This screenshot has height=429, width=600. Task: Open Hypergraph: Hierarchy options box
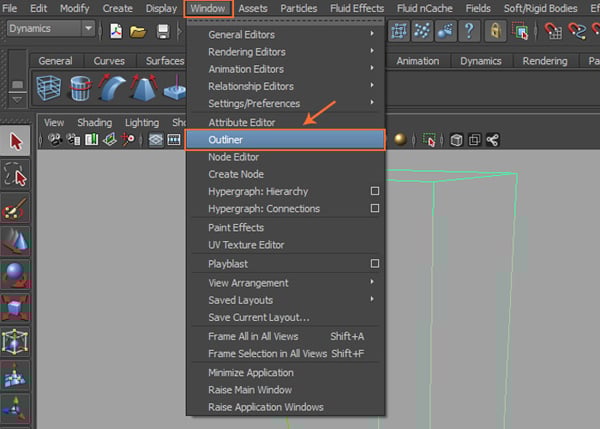[375, 191]
